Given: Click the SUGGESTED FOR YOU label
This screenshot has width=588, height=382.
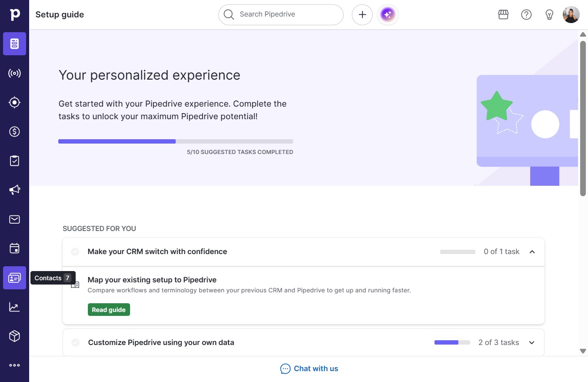Looking at the screenshot, I should [x=99, y=228].
